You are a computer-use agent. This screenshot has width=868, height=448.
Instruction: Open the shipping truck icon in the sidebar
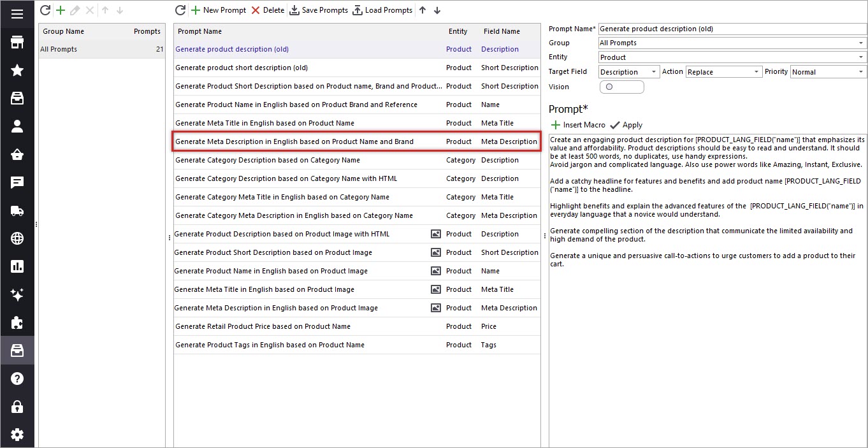pos(17,210)
